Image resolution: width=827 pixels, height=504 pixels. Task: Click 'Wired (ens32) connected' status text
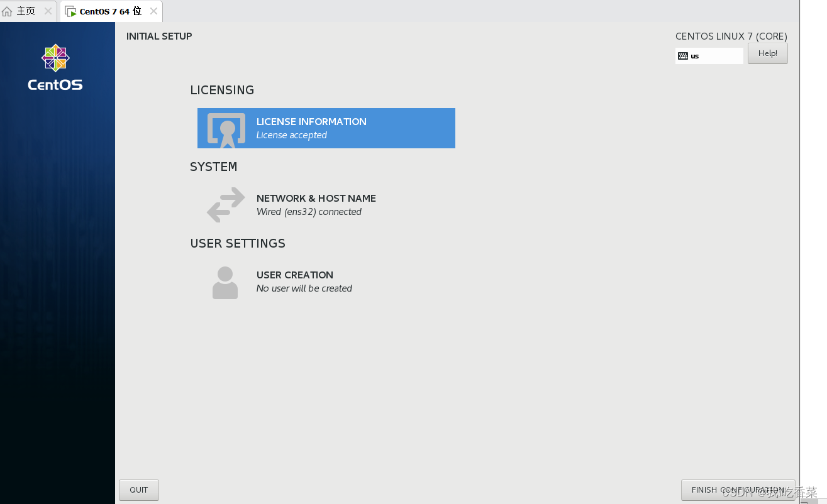[309, 212]
